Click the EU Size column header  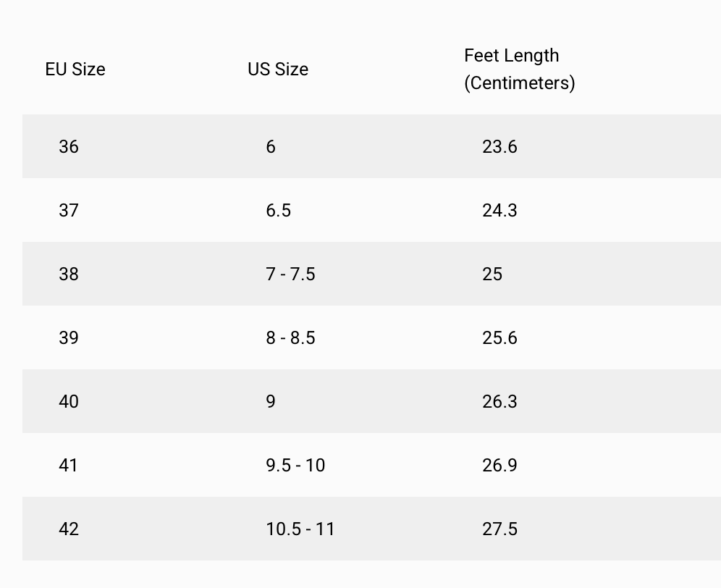click(75, 70)
